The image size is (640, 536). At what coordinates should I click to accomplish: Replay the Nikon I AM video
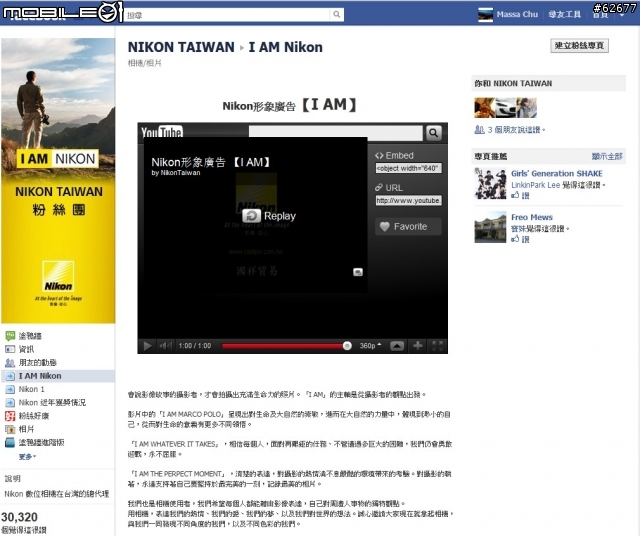coord(269,216)
